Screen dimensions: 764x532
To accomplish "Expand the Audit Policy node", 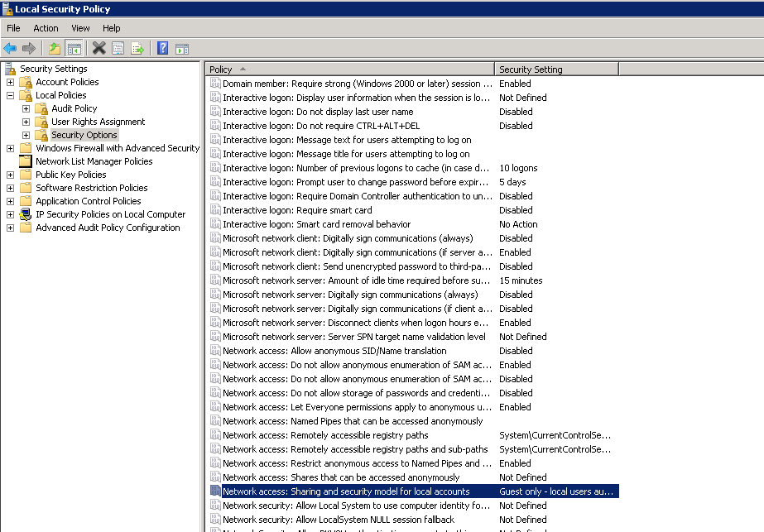I will (26, 108).
